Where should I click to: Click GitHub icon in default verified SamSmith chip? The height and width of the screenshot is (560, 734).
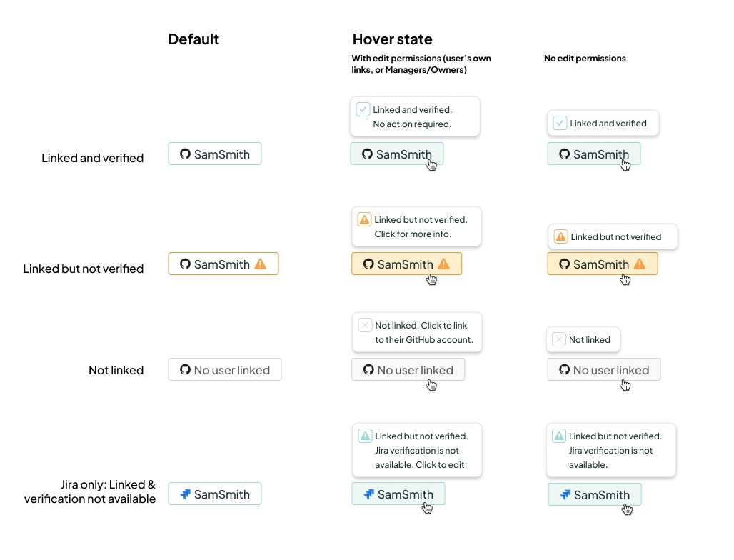coord(185,154)
